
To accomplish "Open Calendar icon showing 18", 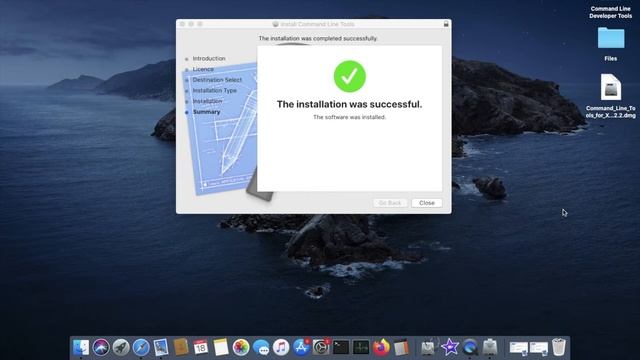I will pyautogui.click(x=201, y=347).
